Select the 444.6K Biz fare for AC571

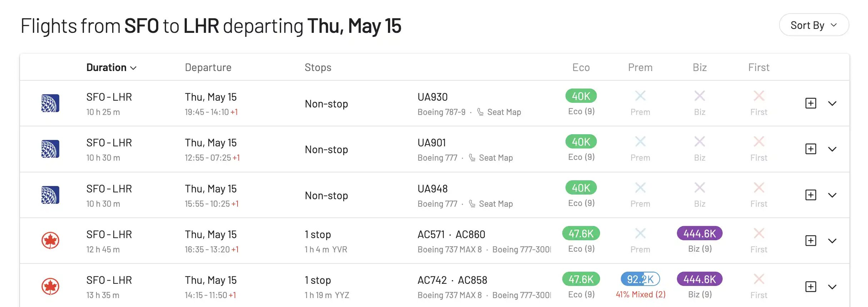coord(699,233)
